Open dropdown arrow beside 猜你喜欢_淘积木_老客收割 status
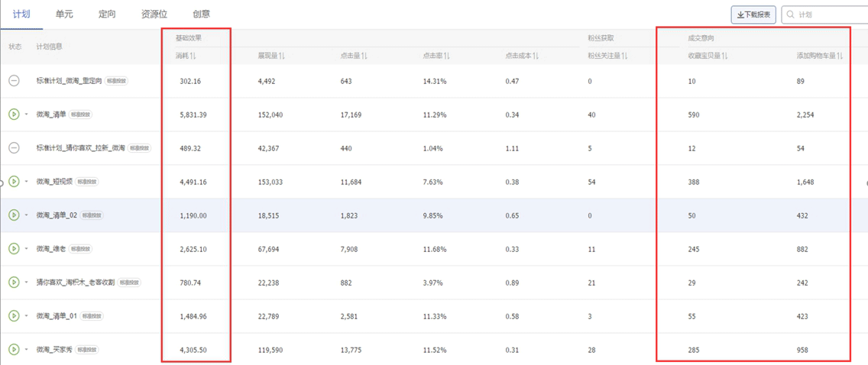Screen dimensions: 868x365 click(26, 283)
